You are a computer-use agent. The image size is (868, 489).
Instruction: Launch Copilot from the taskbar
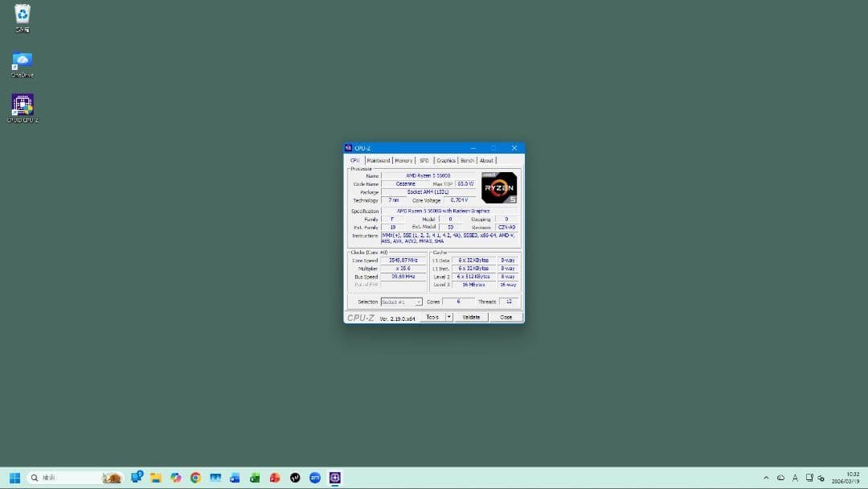click(176, 478)
